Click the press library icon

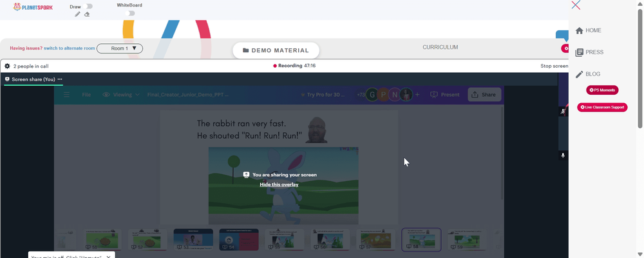click(580, 52)
